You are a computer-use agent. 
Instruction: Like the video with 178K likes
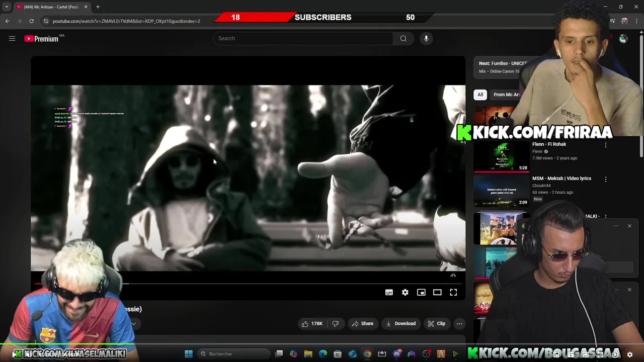[312, 324]
